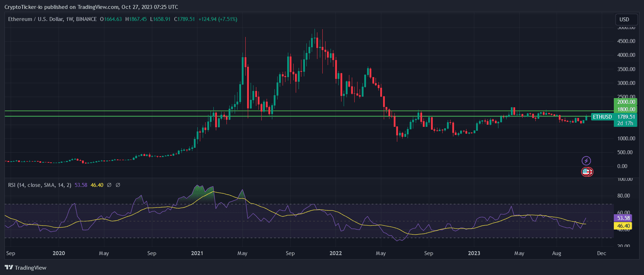644x275 pixels.
Task: Click the purple lightning bolt event icon
Action: (586, 161)
